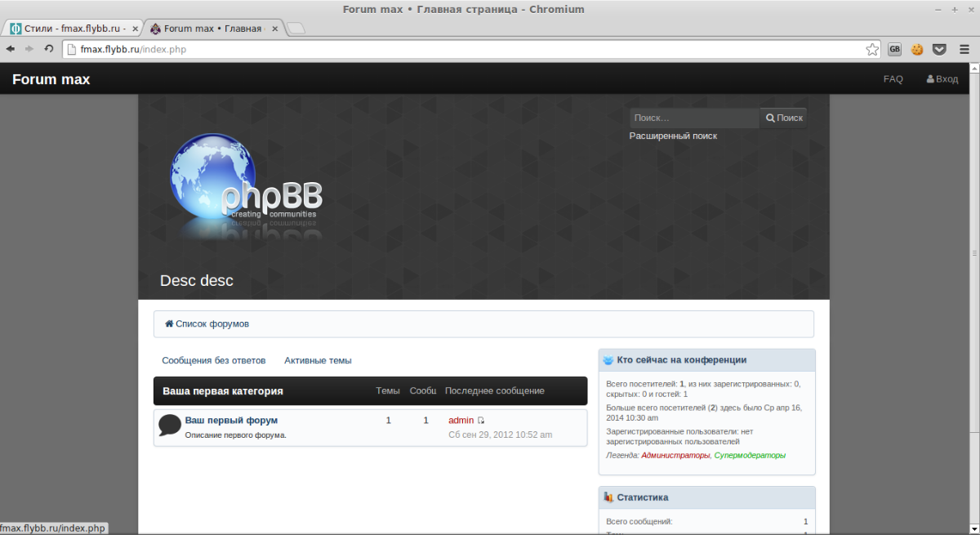Click the chart icon beside 'Статистика'
The image size is (980, 535).
[x=608, y=497]
